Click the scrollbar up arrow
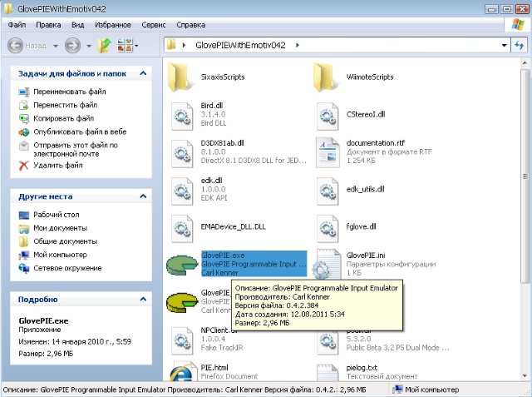The image size is (532, 397). 525,62
